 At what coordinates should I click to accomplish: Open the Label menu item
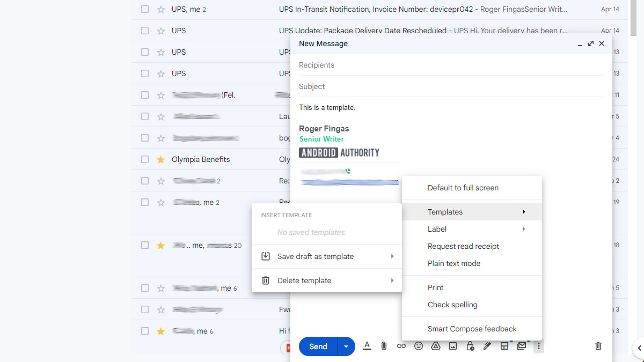(472, 229)
